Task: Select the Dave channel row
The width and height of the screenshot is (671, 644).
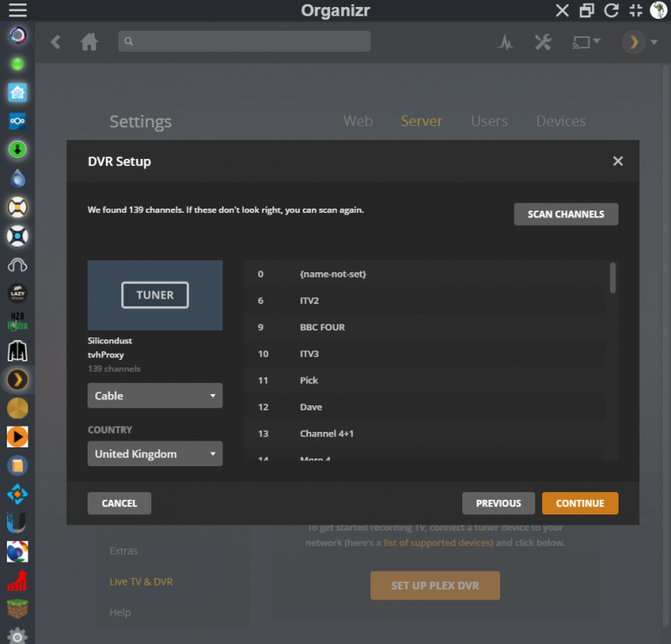Action: (424, 407)
